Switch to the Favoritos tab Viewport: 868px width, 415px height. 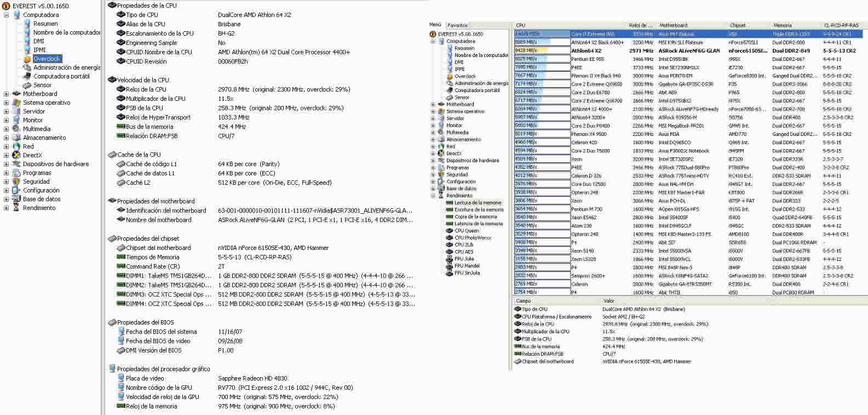(458, 25)
